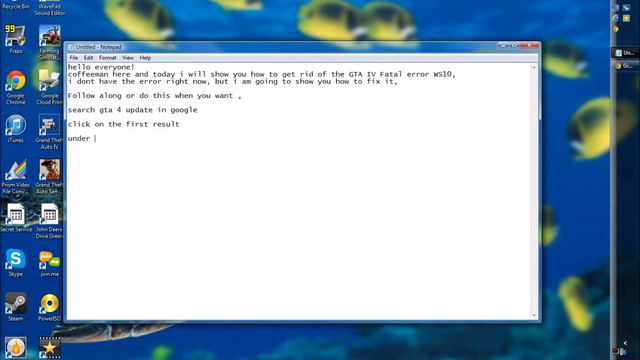This screenshot has width=640, height=360.
Task: Open the Help menu in Notepad
Action: [x=145, y=58]
